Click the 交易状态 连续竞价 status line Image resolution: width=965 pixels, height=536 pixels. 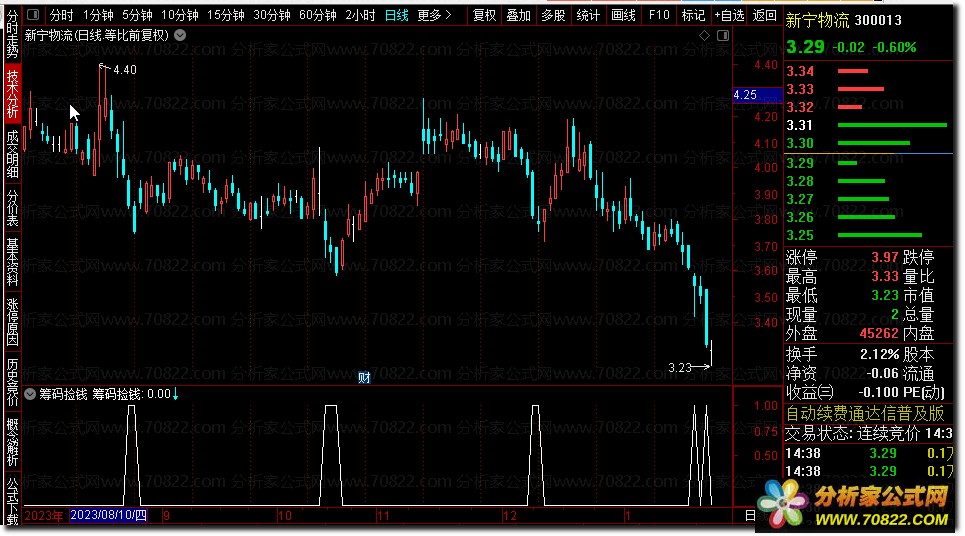tap(869, 434)
